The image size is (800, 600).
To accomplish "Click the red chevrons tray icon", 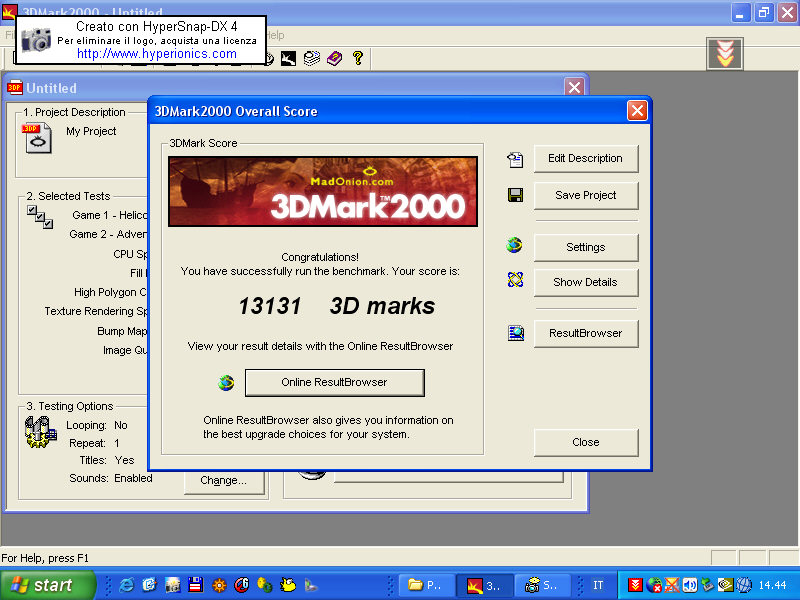I will 635,585.
